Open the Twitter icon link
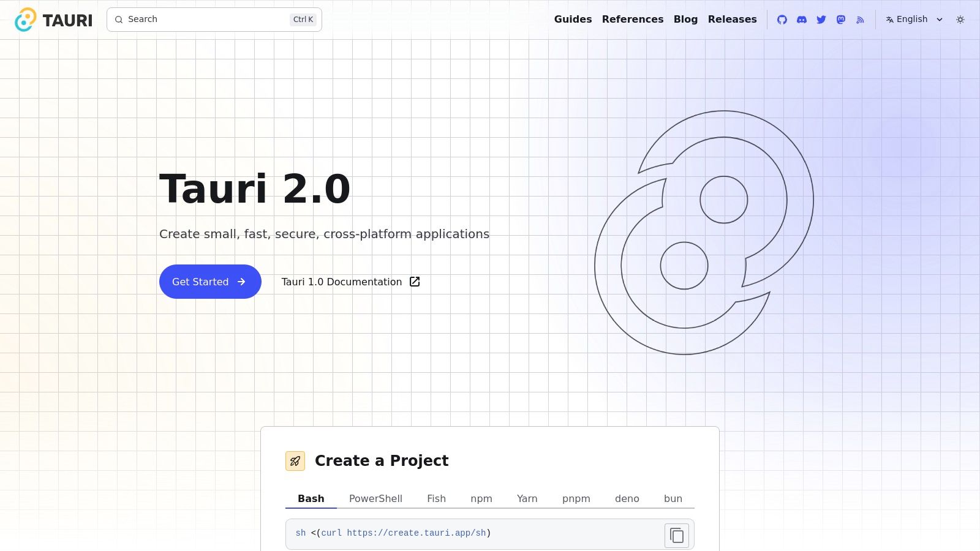This screenshot has height=551, width=980. coord(821,20)
